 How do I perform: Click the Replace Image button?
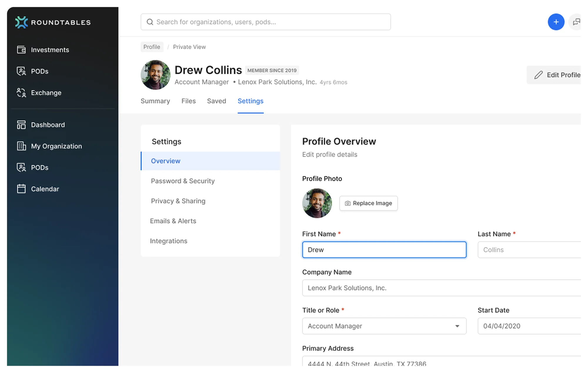click(x=368, y=203)
